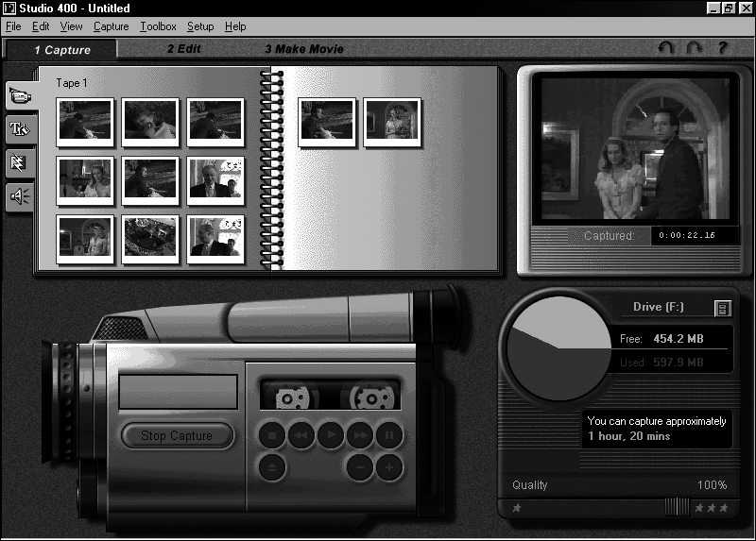Open the Edit menu
756x541 pixels.
tap(41, 26)
